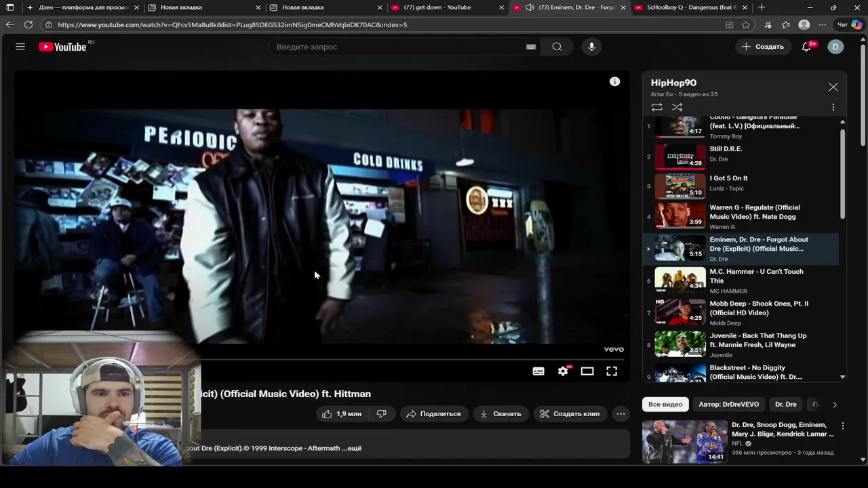Go back in browser history
This screenshot has height=488, width=868.
(9, 24)
